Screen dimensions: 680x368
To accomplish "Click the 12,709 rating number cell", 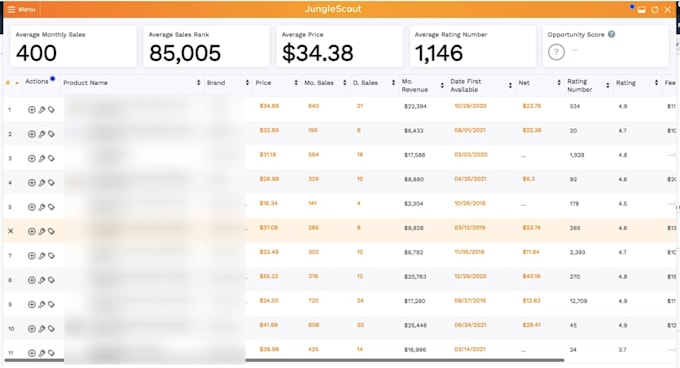I will click(x=578, y=301).
